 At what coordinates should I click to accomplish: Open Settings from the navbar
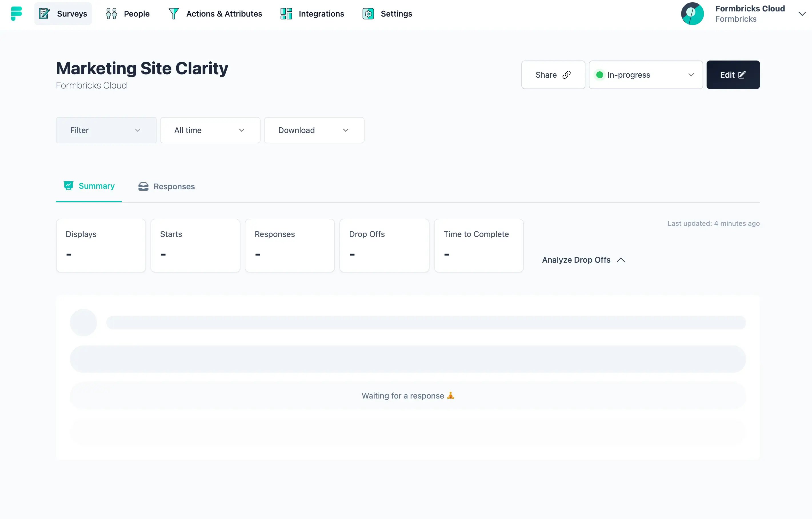click(387, 13)
